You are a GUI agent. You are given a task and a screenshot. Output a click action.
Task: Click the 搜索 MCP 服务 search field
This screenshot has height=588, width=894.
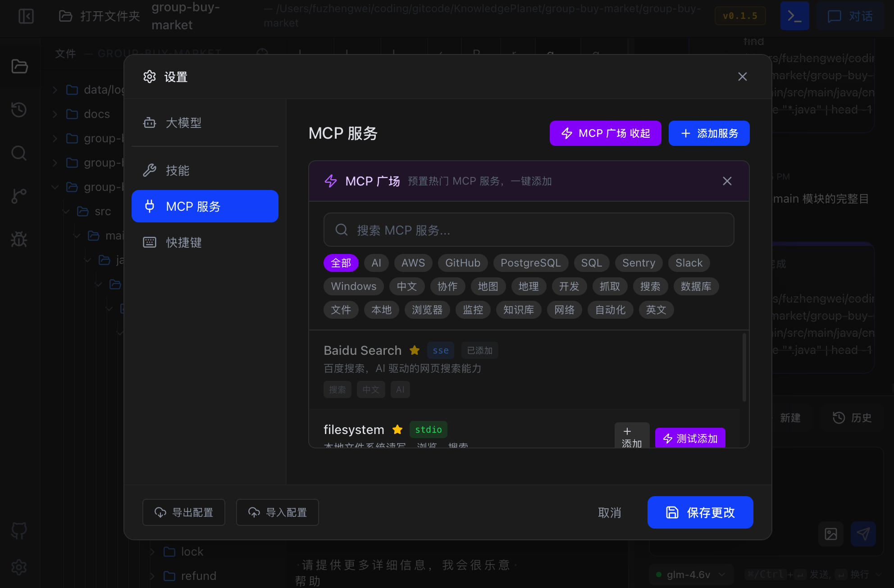tap(529, 230)
